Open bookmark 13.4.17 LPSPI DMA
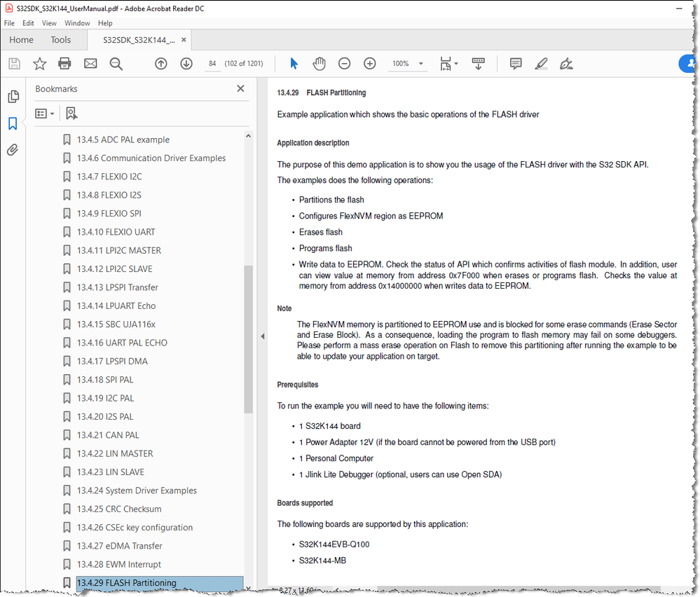The image size is (700, 597). point(112,362)
